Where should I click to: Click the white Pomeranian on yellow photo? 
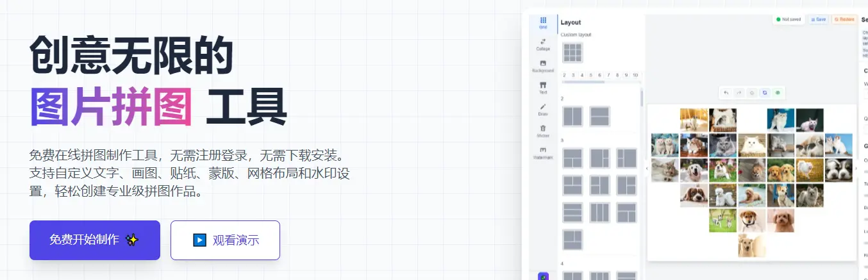(810, 170)
